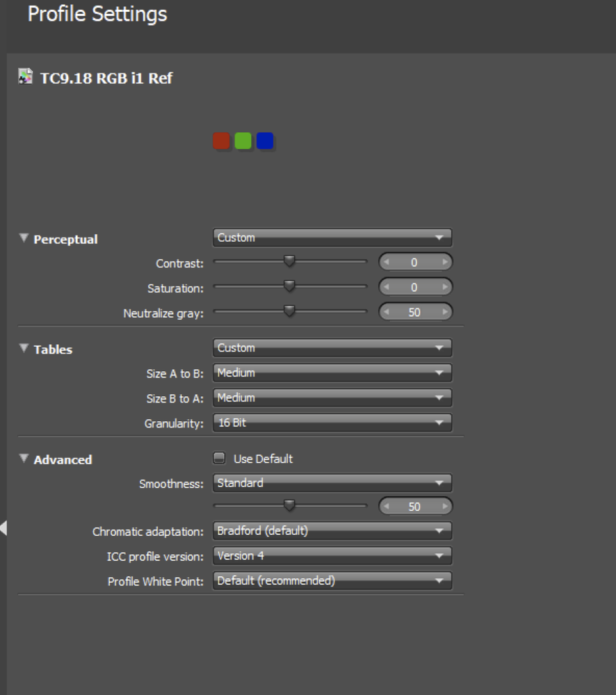616x695 pixels.
Task: Open the ICC profile version dropdown
Action: coord(332,556)
